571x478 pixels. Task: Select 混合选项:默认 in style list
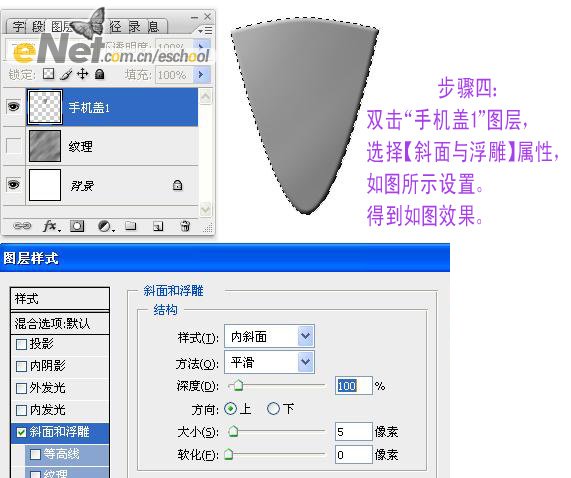(60, 323)
